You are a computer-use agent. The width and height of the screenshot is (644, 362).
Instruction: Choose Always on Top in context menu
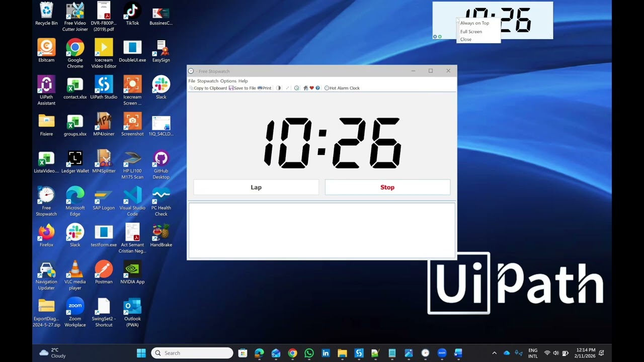[x=478, y=23]
